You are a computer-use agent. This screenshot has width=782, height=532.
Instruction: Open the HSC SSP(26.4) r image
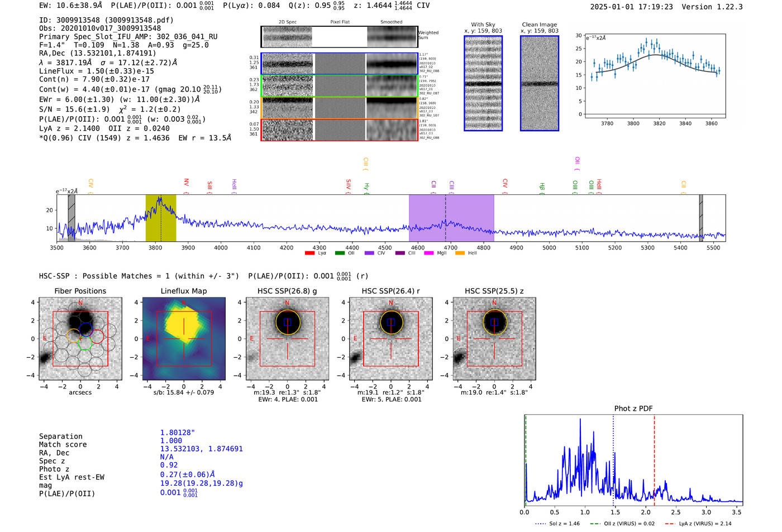[391, 339]
